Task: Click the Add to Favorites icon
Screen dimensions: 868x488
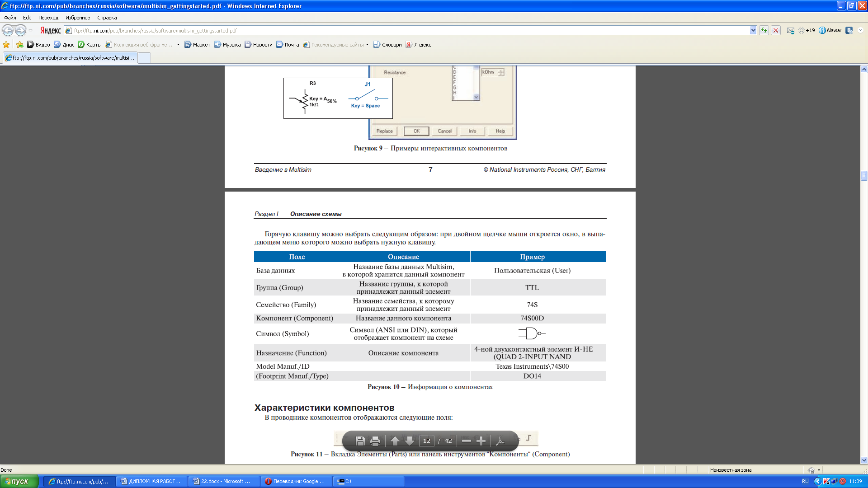Action: [19, 44]
